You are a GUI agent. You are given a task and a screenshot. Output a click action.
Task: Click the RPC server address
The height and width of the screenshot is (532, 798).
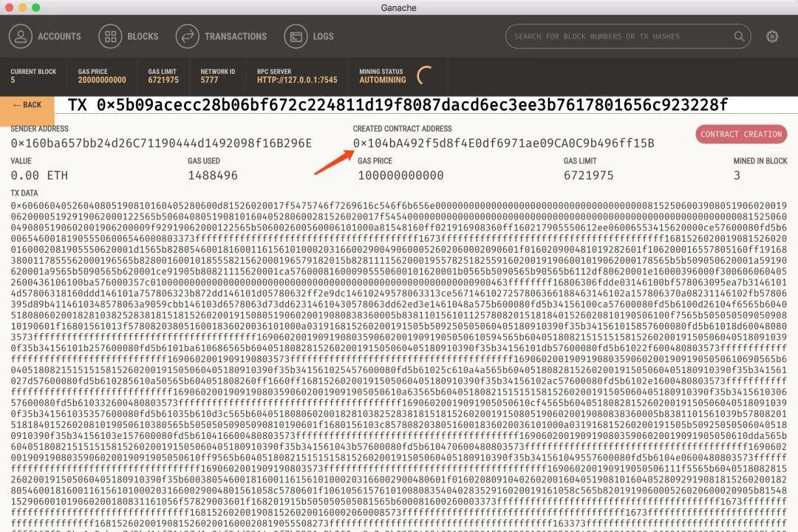(297, 80)
